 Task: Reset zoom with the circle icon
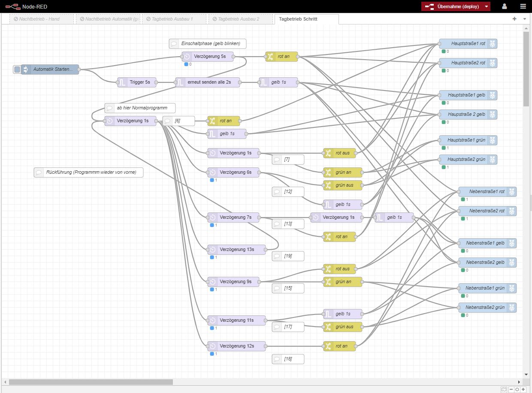pyautogui.click(x=517, y=389)
